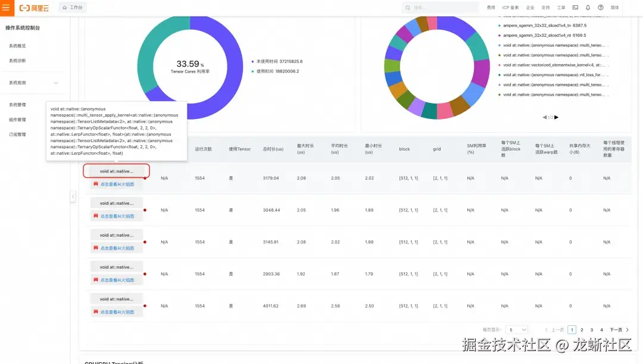Viewport: 643px width, 364px height.
Task: Open the Cloud Shell terminal icon
Action: pyautogui.click(x=575, y=7)
